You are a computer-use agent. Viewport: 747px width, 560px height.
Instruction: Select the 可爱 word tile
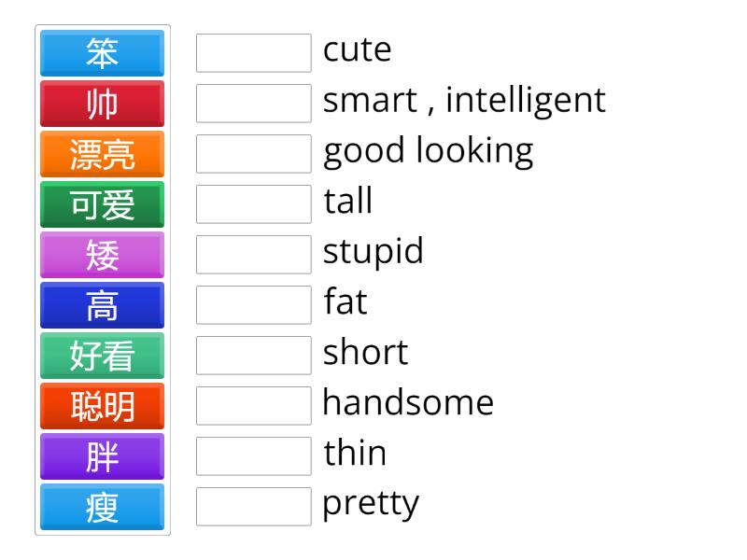tap(102, 204)
